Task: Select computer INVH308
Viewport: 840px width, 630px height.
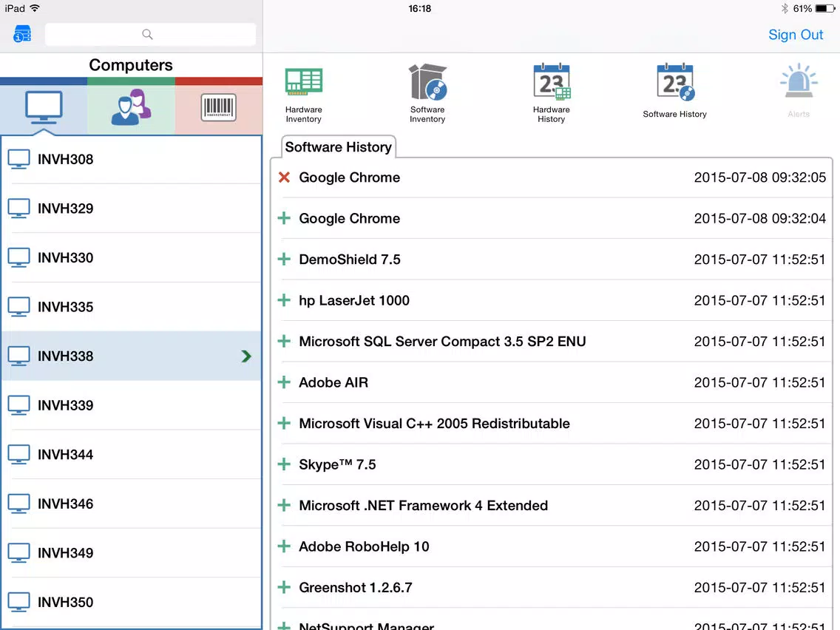Action: click(x=132, y=159)
